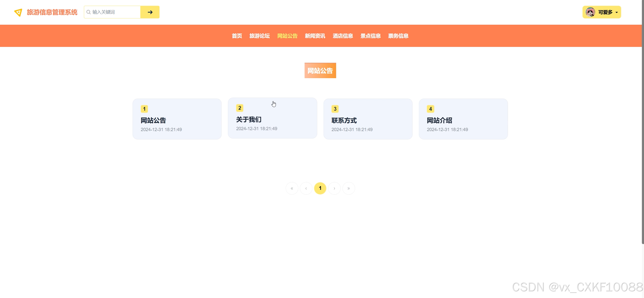This screenshot has width=644, height=298.
Task: Go to previous page with ‹ button
Action: pos(306,188)
